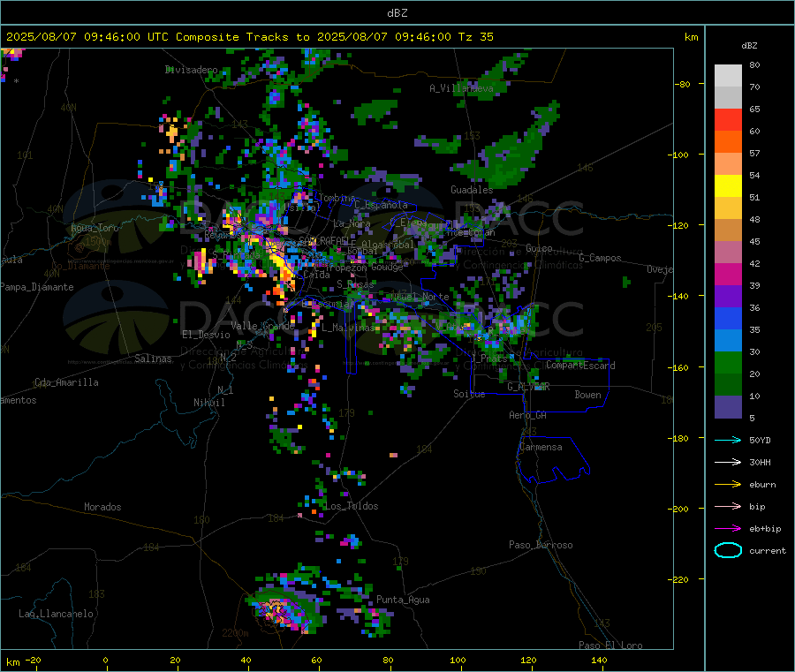Click the 'Aero_GA' map label
Viewport: 795px width, 672px height.
click(527, 415)
